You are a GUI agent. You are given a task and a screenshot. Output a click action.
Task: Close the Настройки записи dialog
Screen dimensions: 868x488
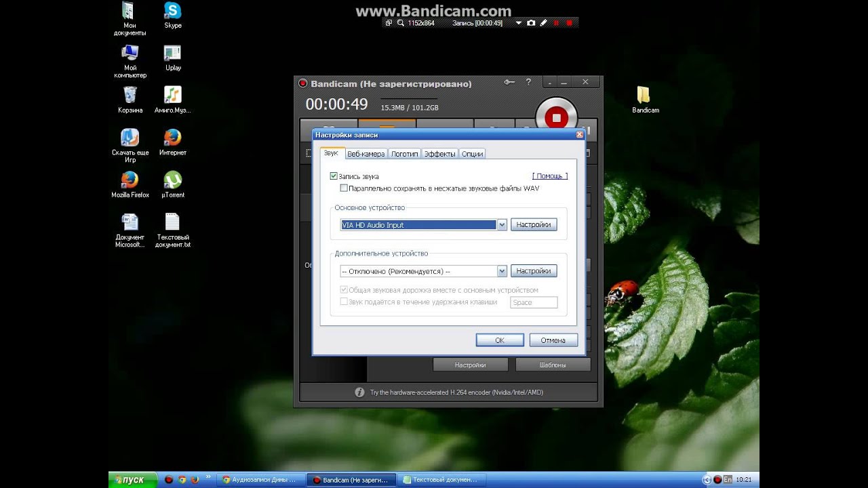coord(579,135)
